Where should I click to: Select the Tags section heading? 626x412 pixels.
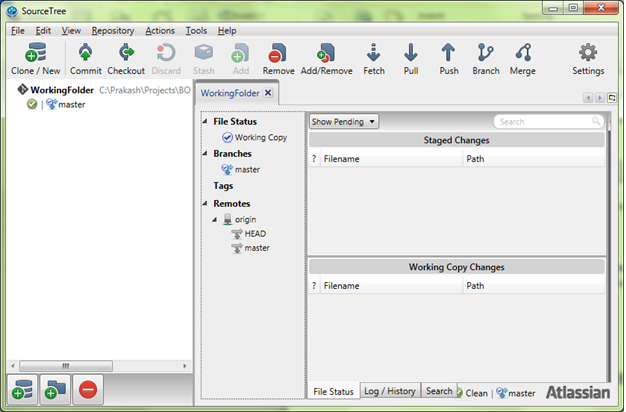pos(223,186)
